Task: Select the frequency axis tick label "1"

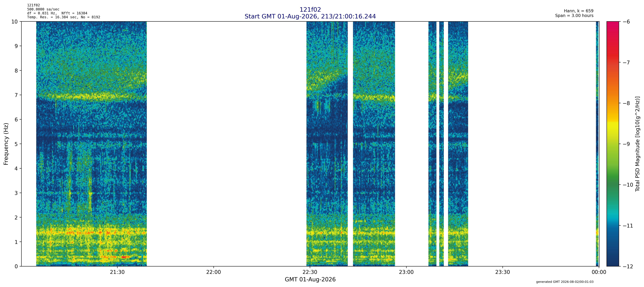Action: coord(16,242)
